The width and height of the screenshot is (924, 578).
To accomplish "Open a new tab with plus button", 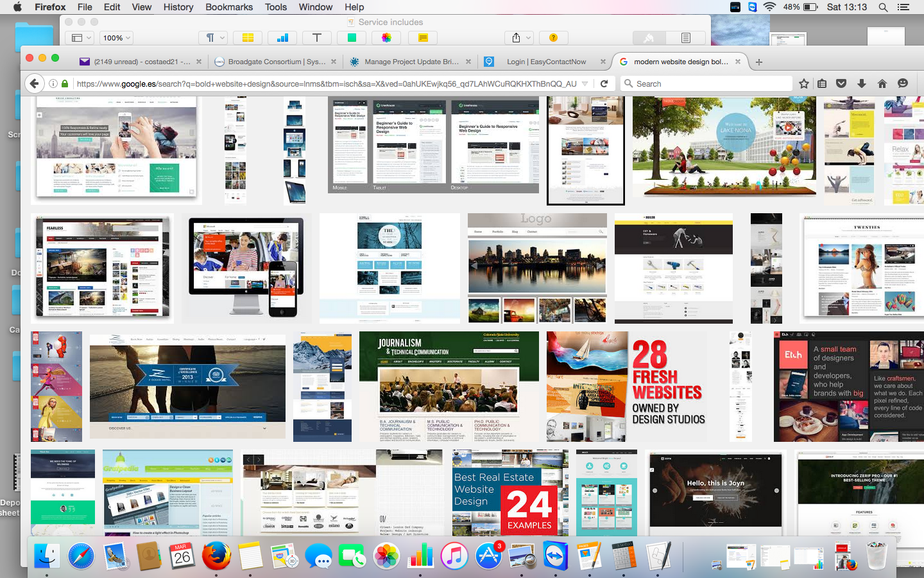I will (759, 62).
